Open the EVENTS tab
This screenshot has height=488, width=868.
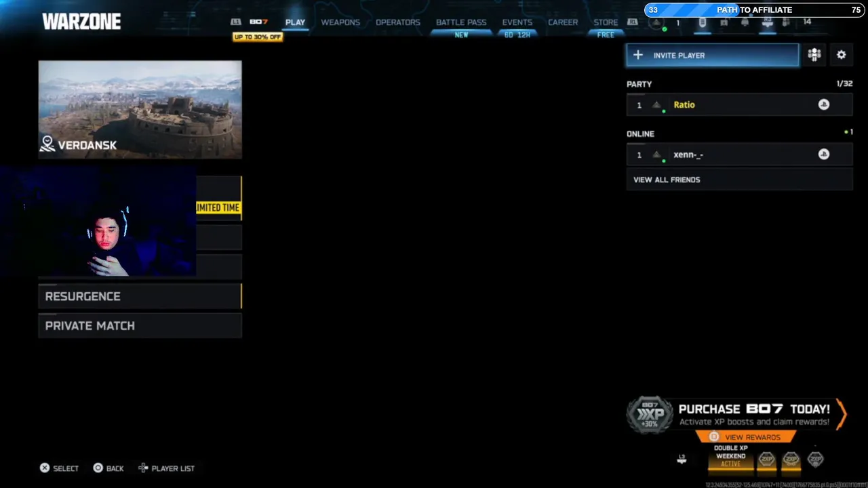coord(517,22)
